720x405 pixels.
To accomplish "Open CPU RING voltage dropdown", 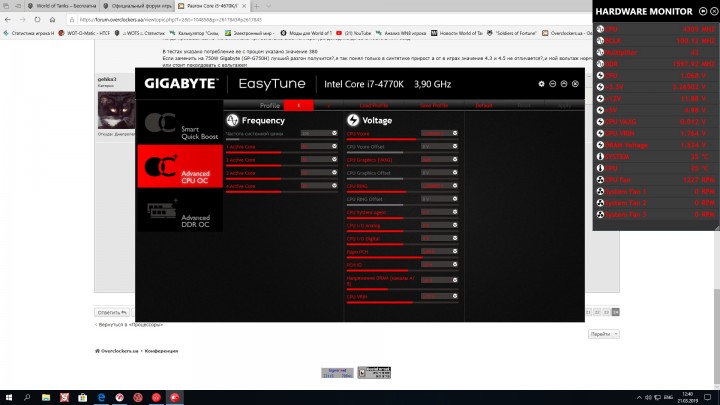I will tap(455, 186).
